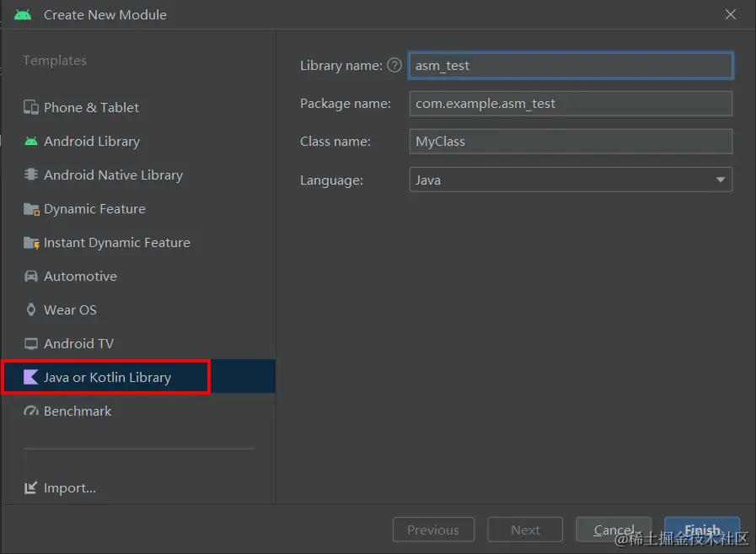The image size is (756, 554).
Task: Click the Automotive car icon
Action: point(31,276)
